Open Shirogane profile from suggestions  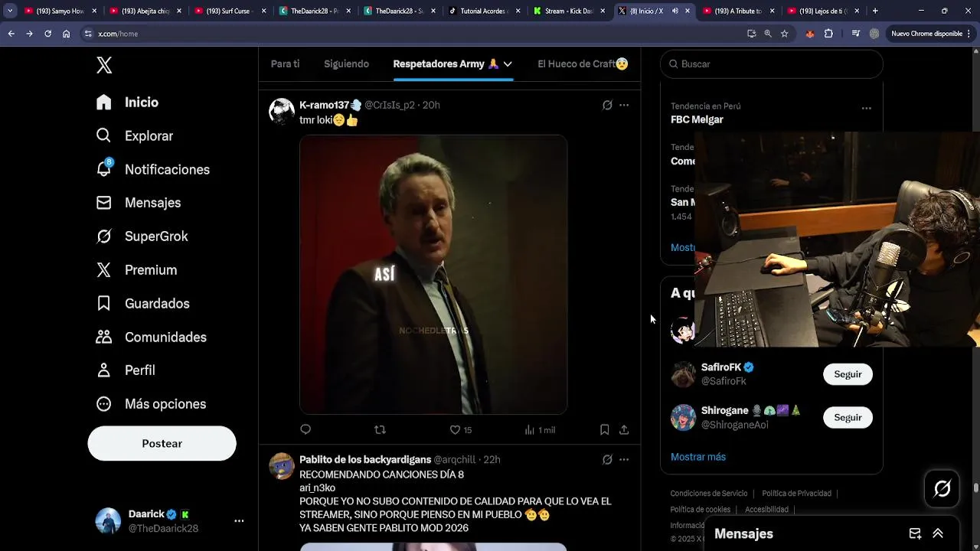point(724,411)
